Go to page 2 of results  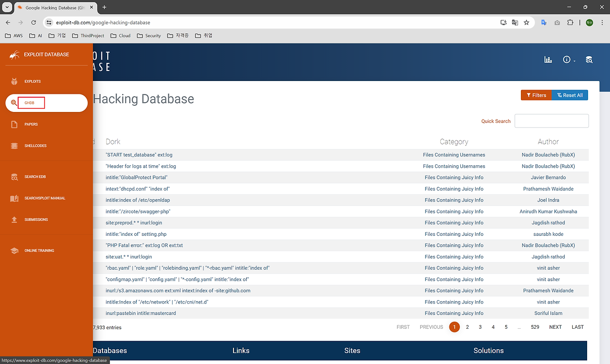pyautogui.click(x=467, y=327)
